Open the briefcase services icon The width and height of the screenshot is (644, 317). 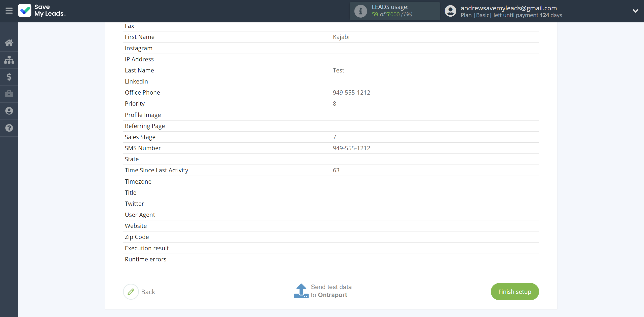pyautogui.click(x=9, y=94)
